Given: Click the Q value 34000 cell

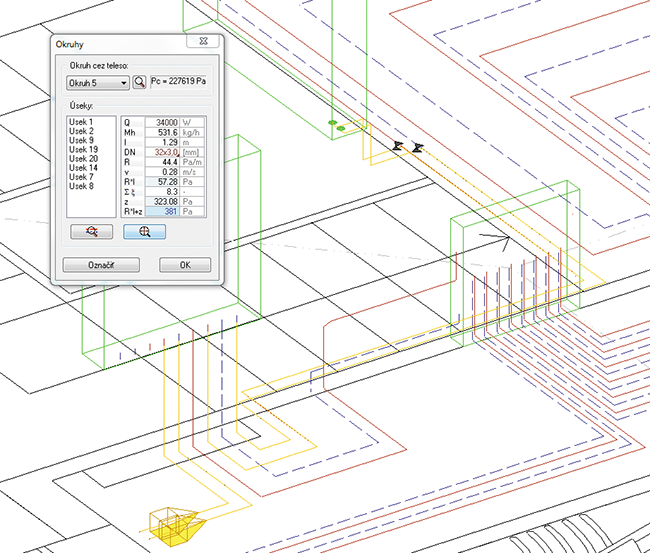Looking at the screenshot, I should click(x=162, y=122).
